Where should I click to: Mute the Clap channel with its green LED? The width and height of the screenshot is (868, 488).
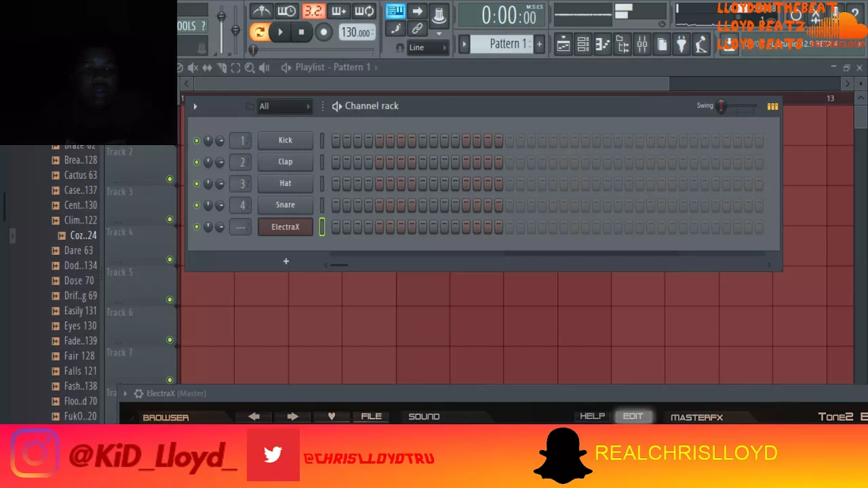(197, 163)
